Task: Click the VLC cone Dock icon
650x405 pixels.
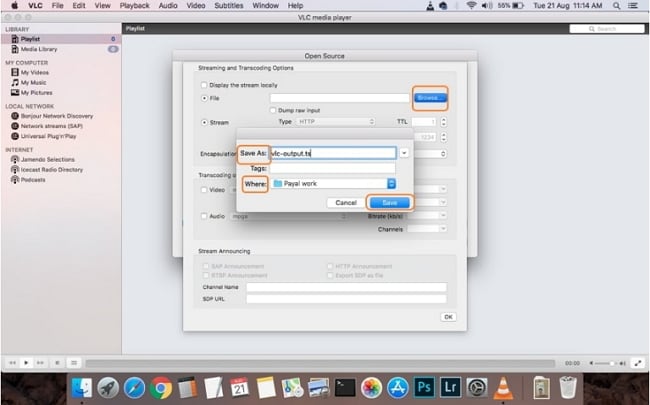Action: [x=503, y=388]
